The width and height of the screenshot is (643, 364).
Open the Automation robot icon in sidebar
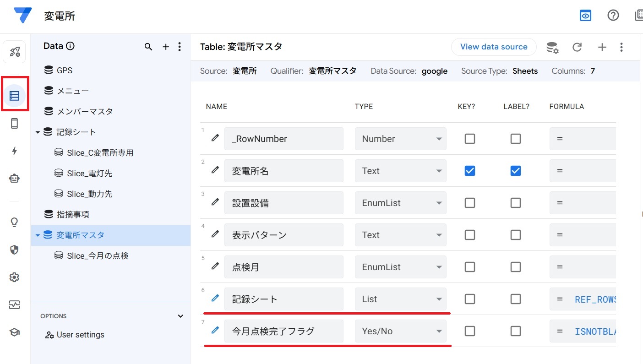[15, 179]
